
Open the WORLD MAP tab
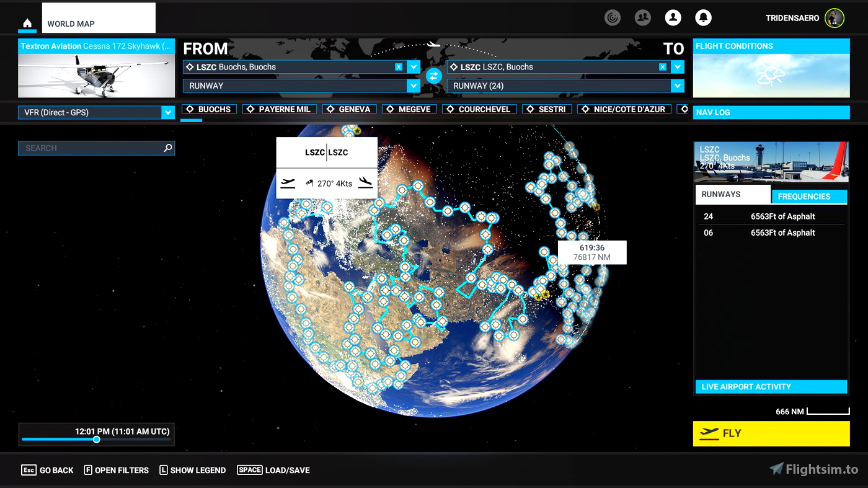click(x=99, y=18)
